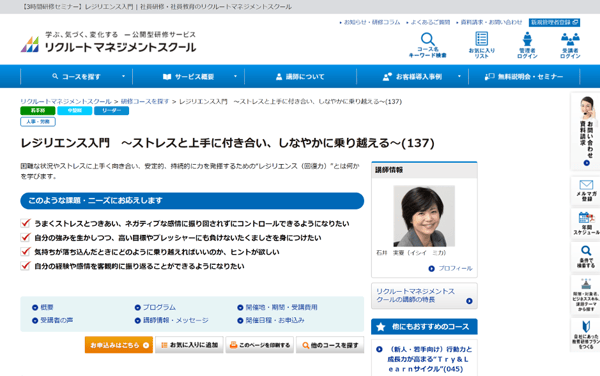Image resolution: width=600 pixels, height=376 pixels.
Task: Select the リーダー tag
Action: click(111, 111)
